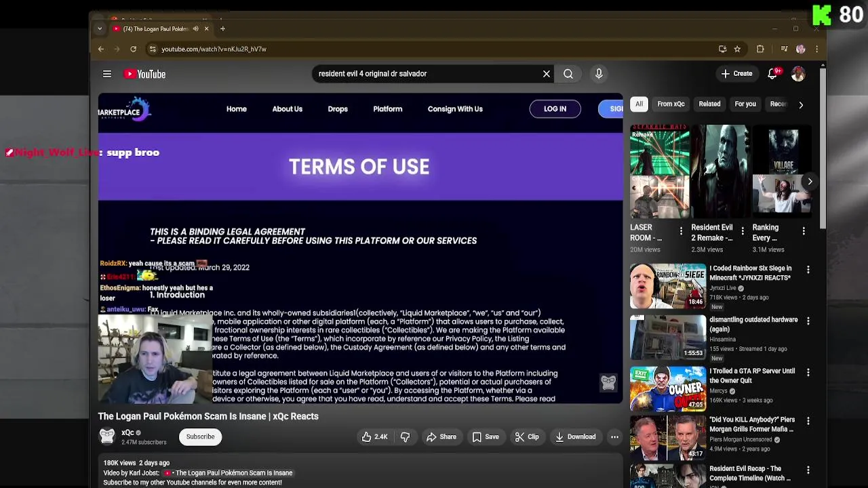Click Drops in the Marketplace nav
The height and width of the screenshot is (488, 868).
(338, 109)
